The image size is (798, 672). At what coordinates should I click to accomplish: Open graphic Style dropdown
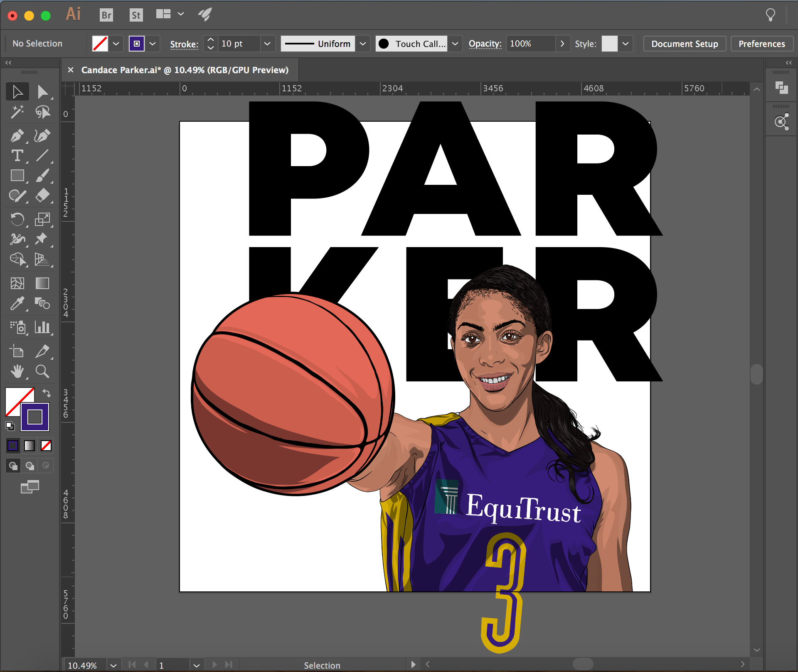click(625, 44)
